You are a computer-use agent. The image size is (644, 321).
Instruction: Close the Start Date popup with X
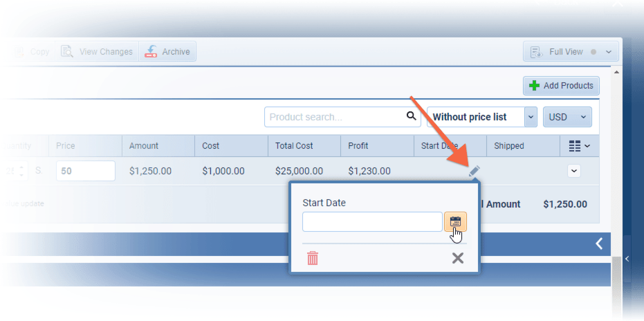[x=457, y=258]
